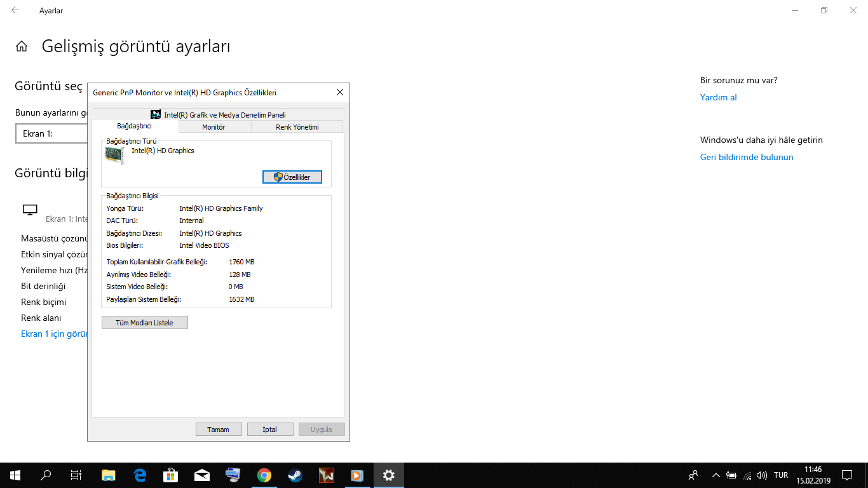The image size is (868, 488).
Task: Select the 1632 MB shared memory value
Action: 241,299
